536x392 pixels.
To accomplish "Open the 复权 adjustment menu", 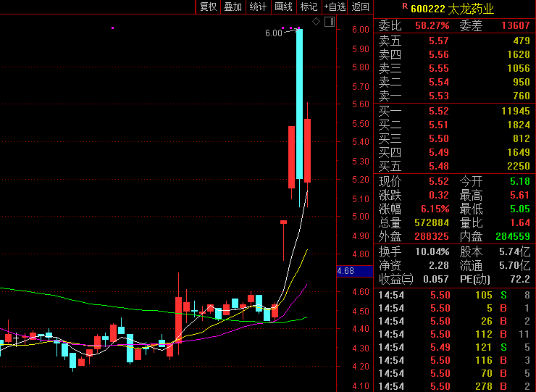I will 208,7.
